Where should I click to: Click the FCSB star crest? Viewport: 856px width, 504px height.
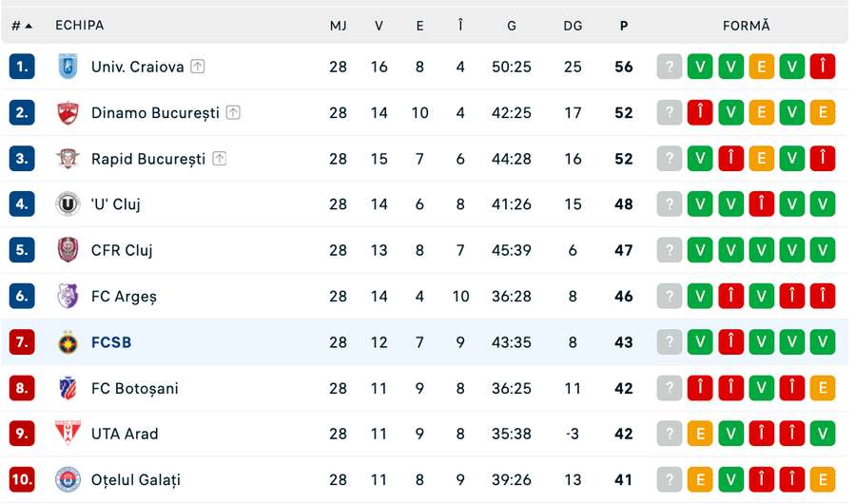pos(68,342)
